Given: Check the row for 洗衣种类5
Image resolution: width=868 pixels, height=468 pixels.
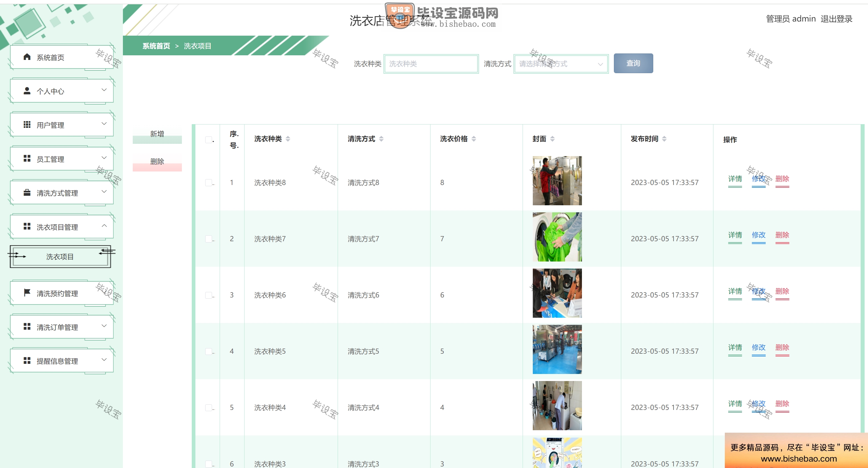Looking at the screenshot, I should (209, 352).
